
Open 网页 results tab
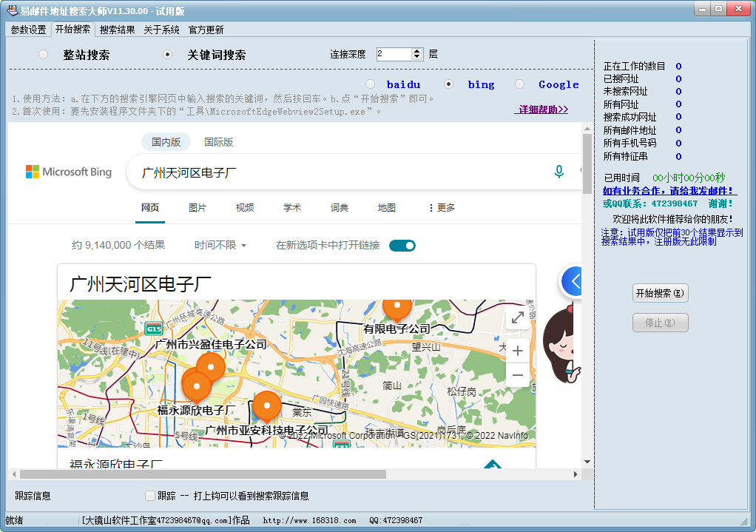click(150, 207)
